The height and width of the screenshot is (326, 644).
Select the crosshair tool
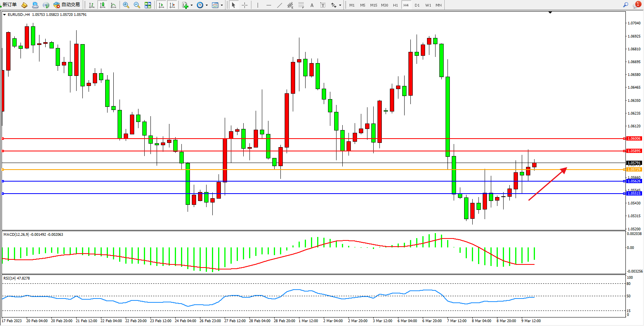[x=244, y=5]
